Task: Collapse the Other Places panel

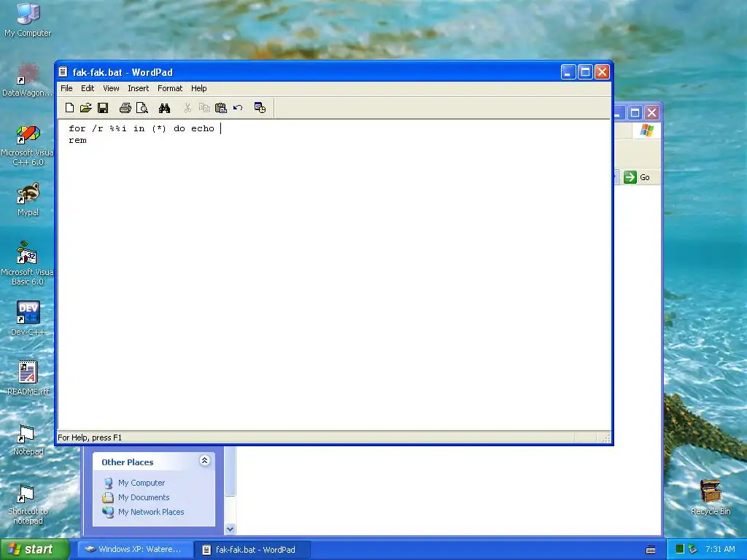Action: pos(204,461)
